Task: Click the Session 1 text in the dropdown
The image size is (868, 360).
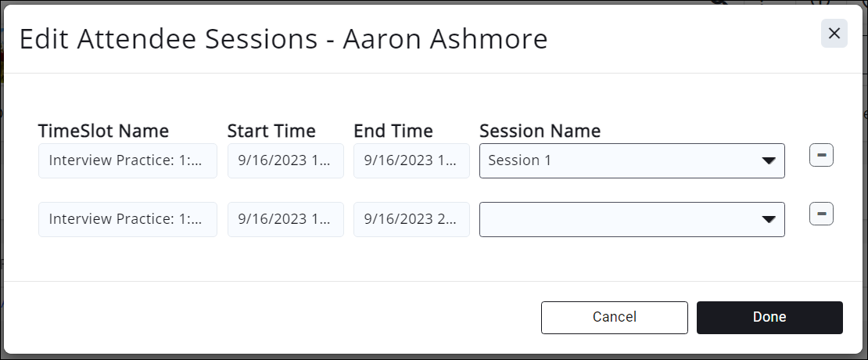Action: pos(520,160)
